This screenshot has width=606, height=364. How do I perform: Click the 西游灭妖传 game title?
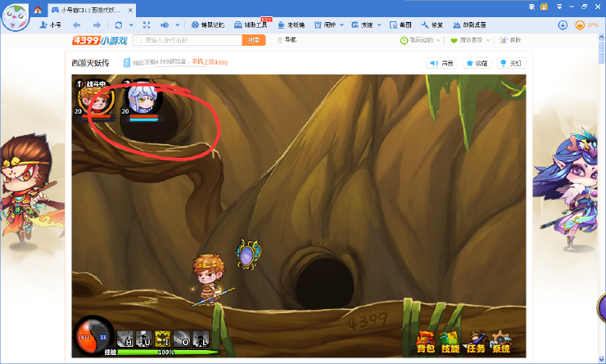(90, 63)
